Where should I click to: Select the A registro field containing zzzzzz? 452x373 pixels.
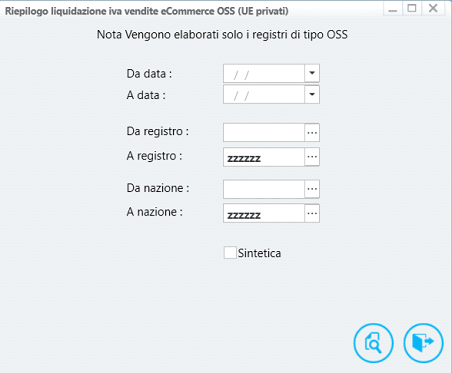264,157
